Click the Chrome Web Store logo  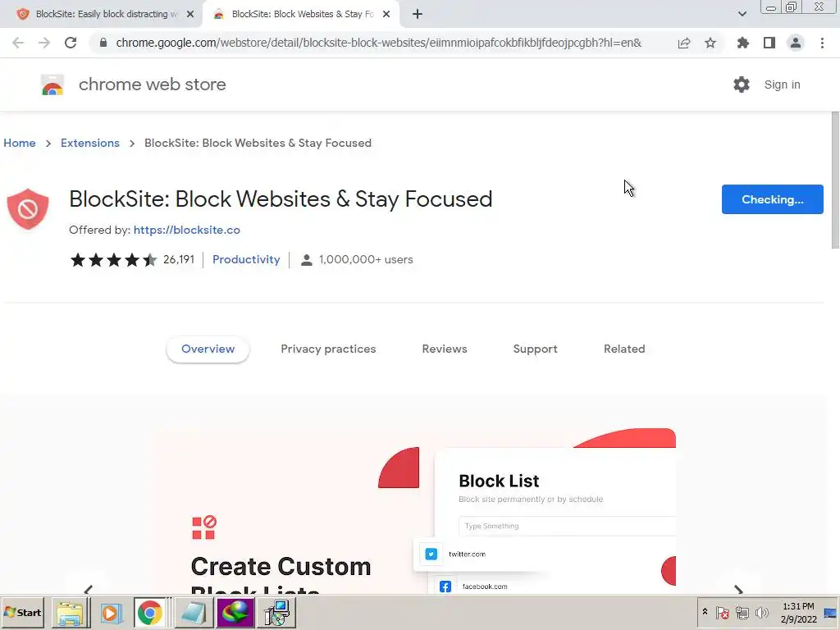(x=52, y=84)
